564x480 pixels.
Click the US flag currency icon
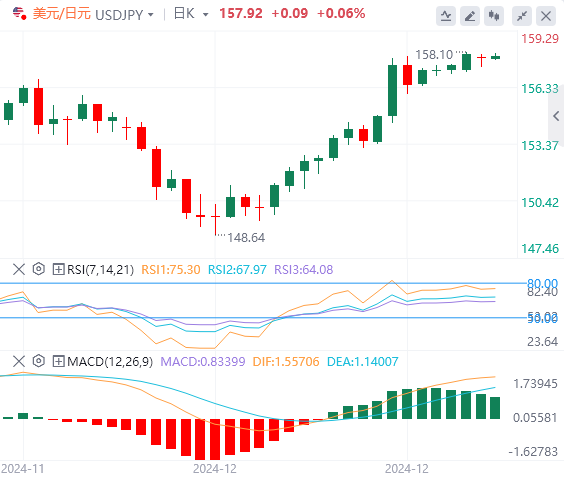(19, 14)
